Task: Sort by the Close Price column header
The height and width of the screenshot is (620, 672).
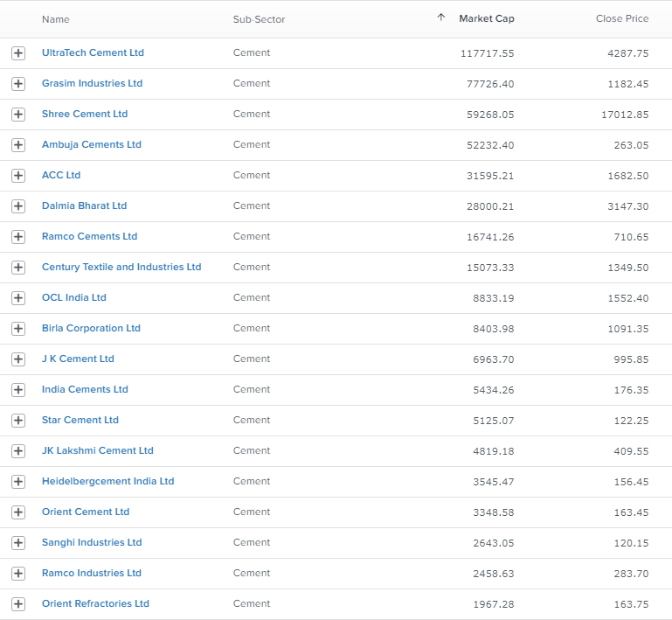Action: tap(622, 19)
